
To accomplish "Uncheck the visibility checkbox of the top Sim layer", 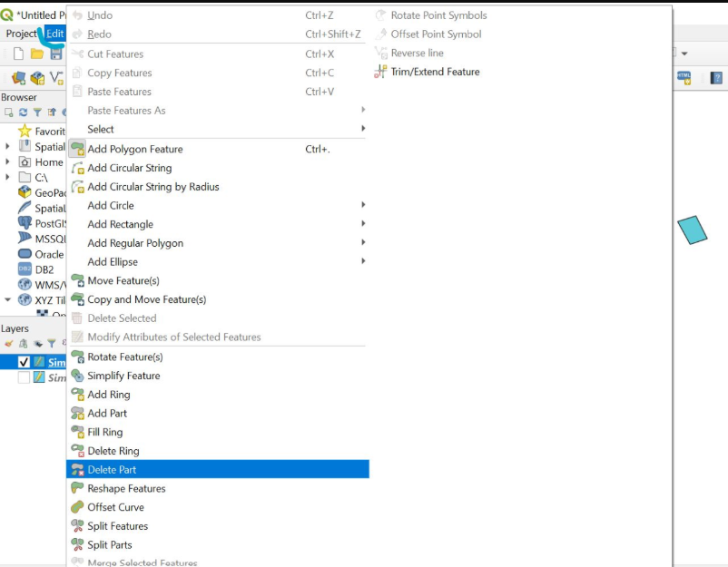I will [x=25, y=362].
